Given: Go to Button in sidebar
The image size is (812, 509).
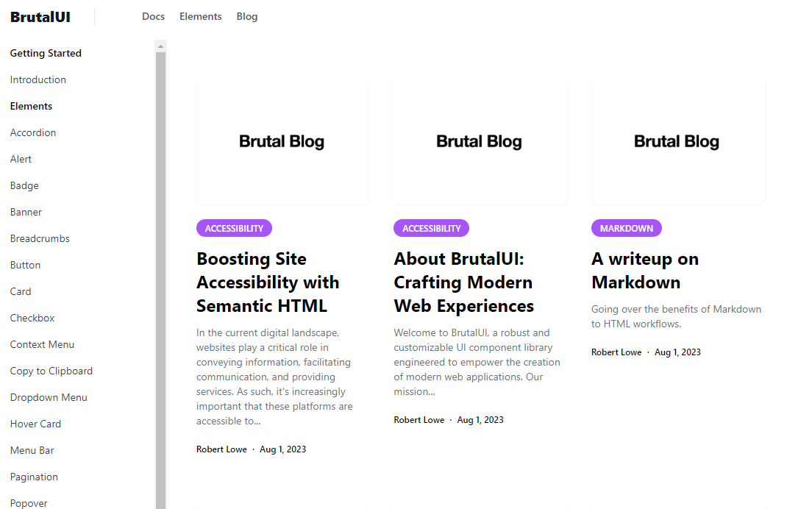Looking at the screenshot, I should 25,265.
